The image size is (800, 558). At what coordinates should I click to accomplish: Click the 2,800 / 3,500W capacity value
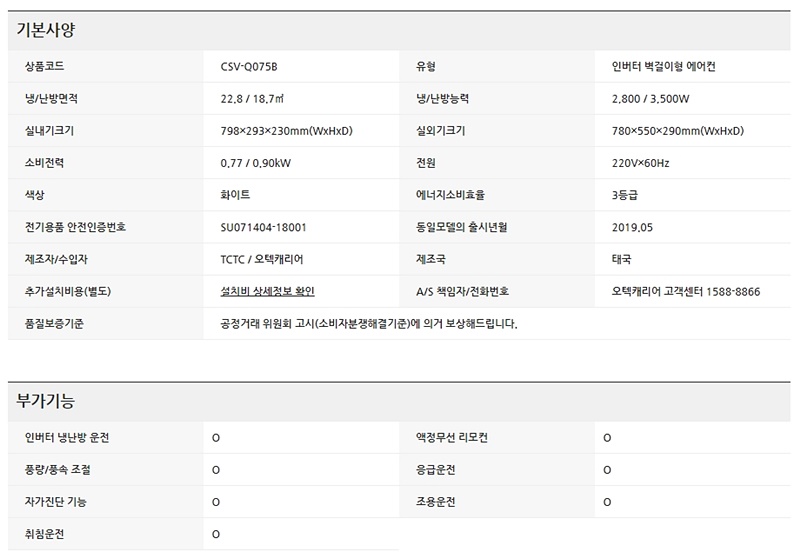[651, 99]
